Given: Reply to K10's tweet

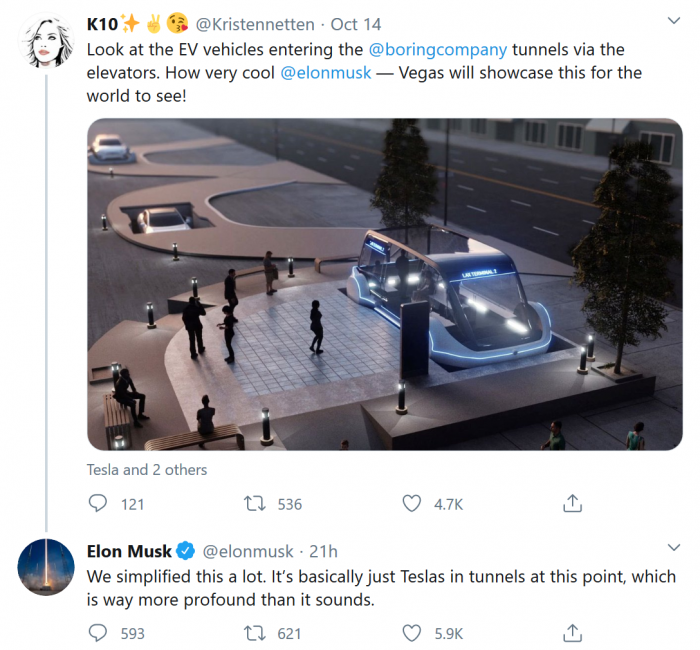Looking at the screenshot, I should (98, 504).
